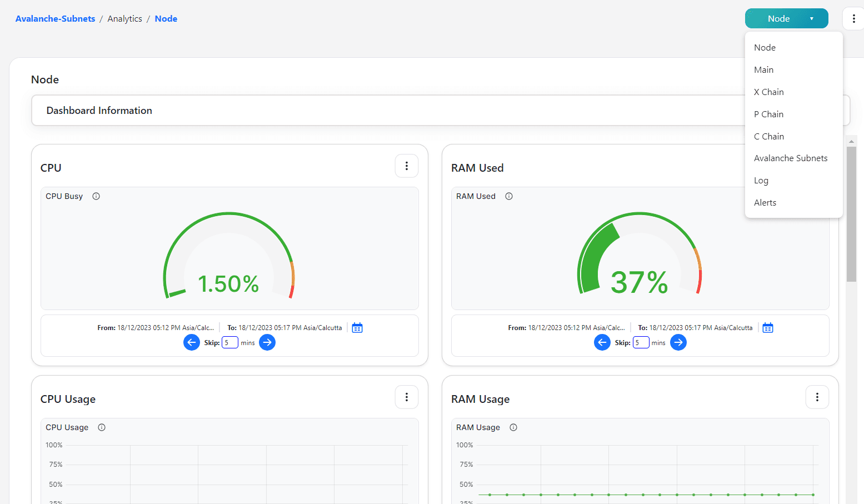Click the CPU Busy 1.50% gauge
The height and width of the screenshot is (504, 864).
pos(228,256)
